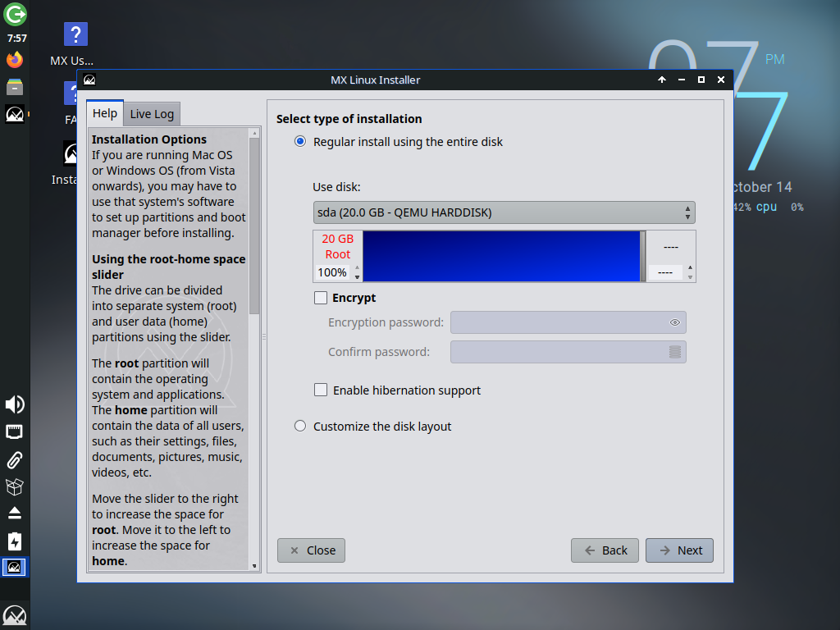Screen dimensions: 840x630
Task: Switch to the Help tab
Action: pos(105,113)
